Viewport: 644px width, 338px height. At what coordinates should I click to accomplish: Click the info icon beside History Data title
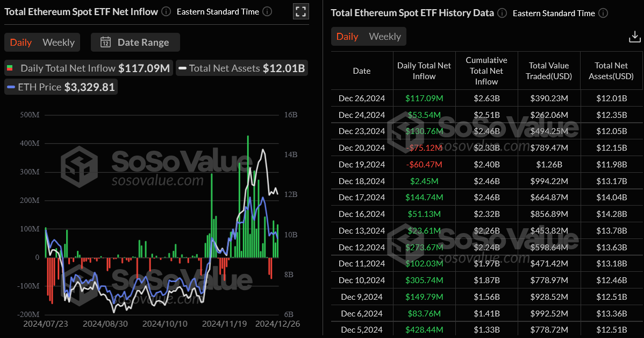pos(502,13)
